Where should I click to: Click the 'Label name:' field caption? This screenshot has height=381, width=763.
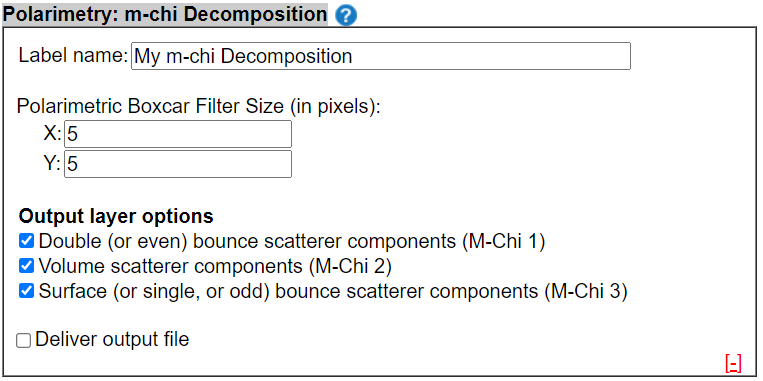pos(73,56)
